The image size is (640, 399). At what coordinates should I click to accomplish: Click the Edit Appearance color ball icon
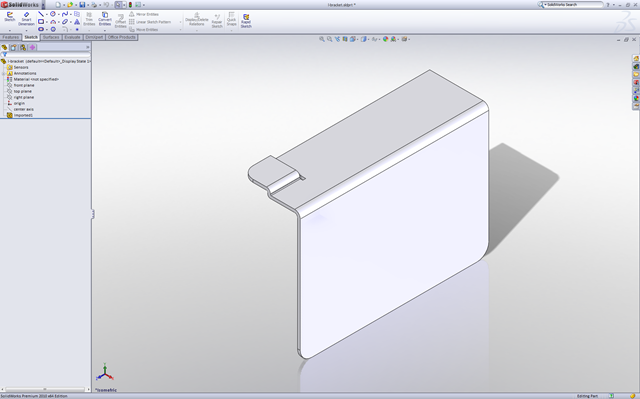(x=386, y=39)
